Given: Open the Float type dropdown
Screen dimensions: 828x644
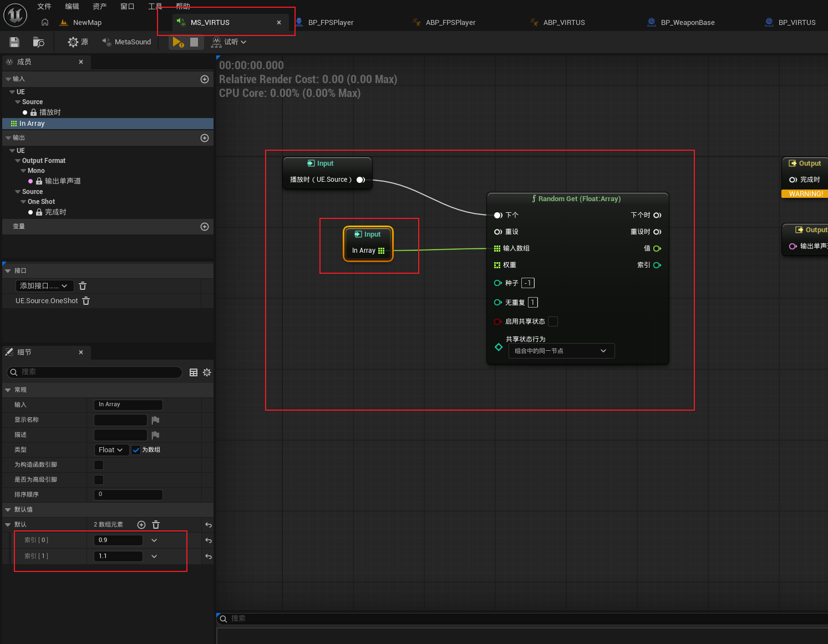Looking at the screenshot, I should [111, 450].
